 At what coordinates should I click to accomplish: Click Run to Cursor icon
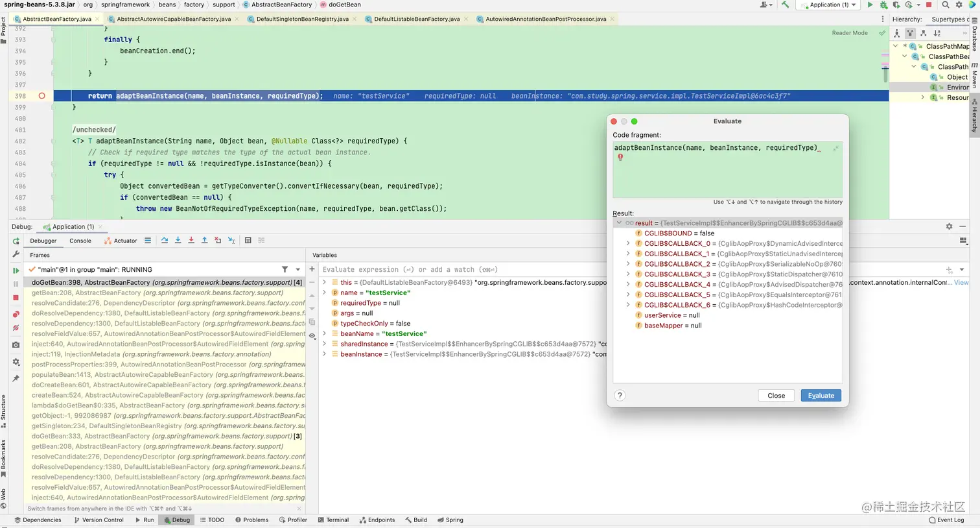[x=231, y=241]
